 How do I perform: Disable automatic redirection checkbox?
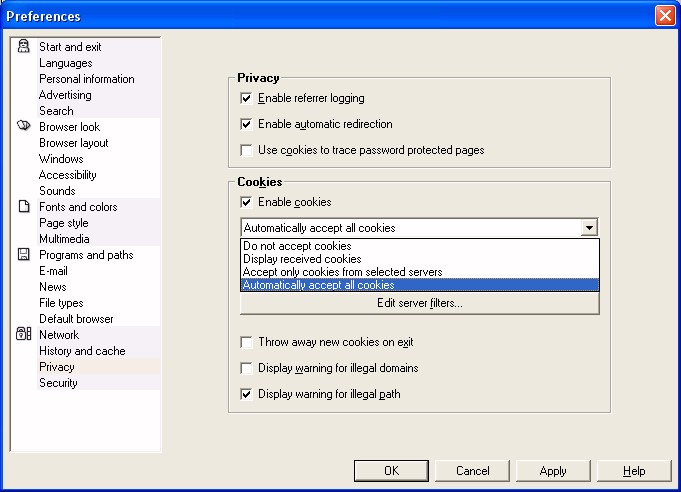coord(246,125)
